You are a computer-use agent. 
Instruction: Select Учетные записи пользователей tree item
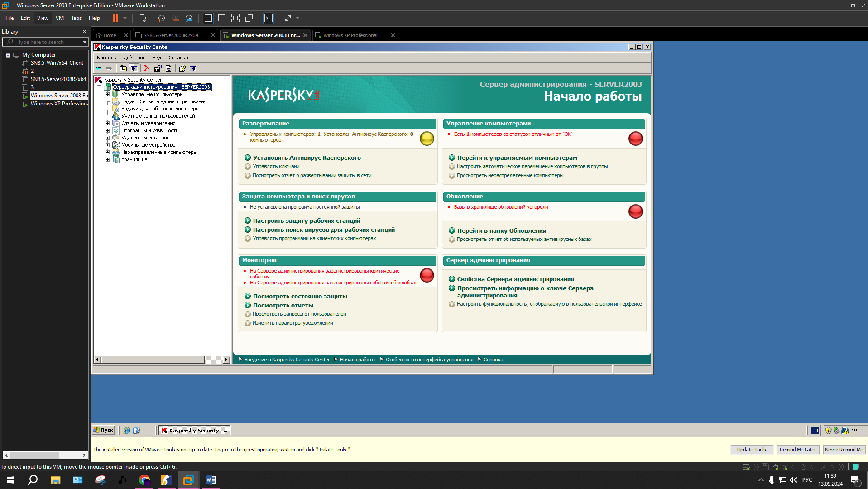(x=158, y=116)
